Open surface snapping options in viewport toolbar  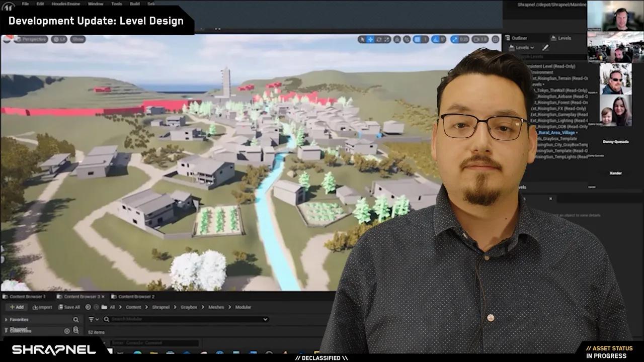click(x=407, y=39)
